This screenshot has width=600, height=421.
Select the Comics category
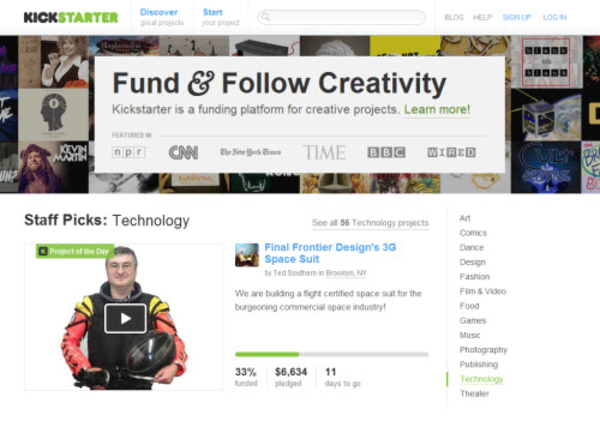[x=473, y=233]
